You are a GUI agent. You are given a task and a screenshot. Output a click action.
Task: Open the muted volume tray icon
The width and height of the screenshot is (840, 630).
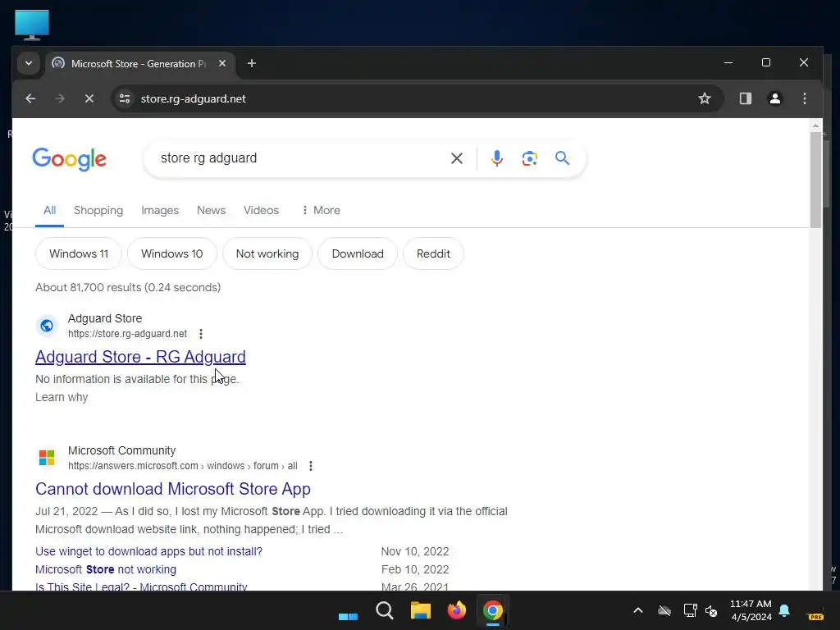click(711, 610)
